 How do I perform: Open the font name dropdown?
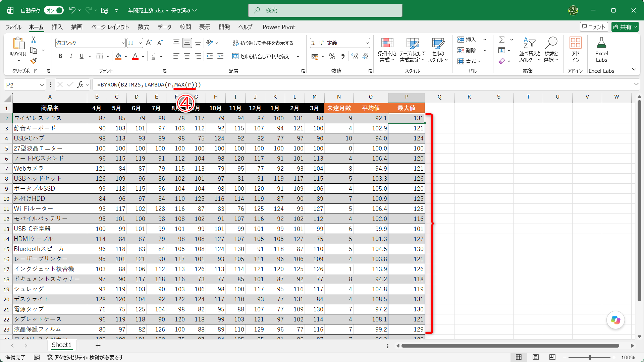coord(123,43)
